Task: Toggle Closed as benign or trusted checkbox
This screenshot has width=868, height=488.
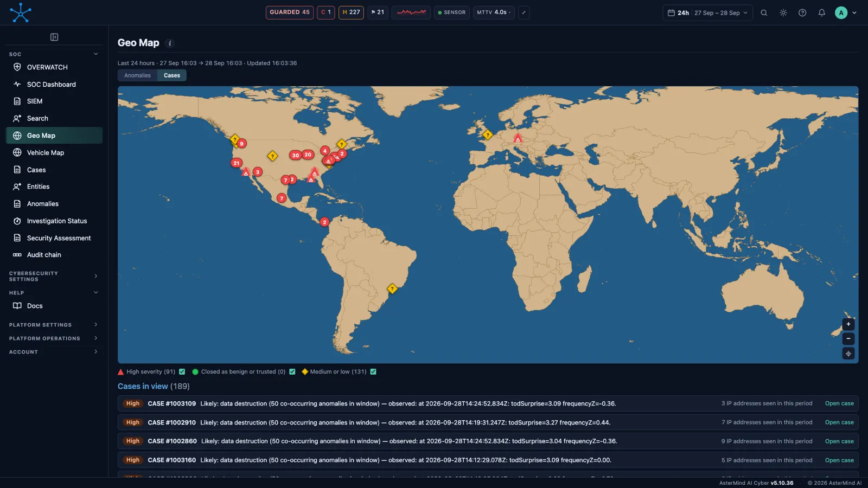Action: point(292,372)
